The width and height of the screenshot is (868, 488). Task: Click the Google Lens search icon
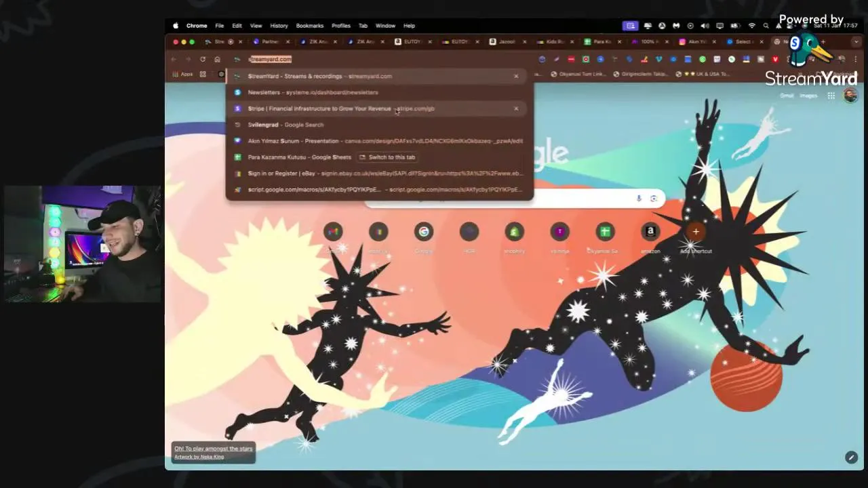point(654,199)
